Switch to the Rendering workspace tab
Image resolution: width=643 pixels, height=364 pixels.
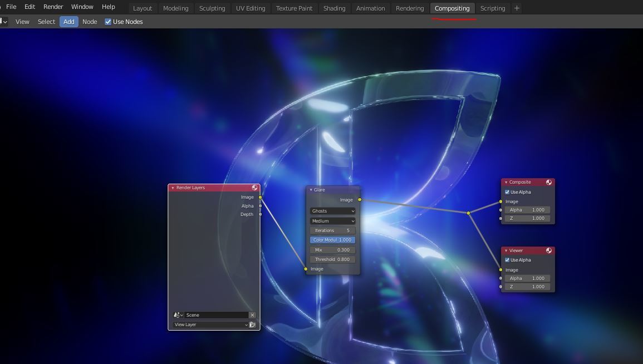click(410, 8)
